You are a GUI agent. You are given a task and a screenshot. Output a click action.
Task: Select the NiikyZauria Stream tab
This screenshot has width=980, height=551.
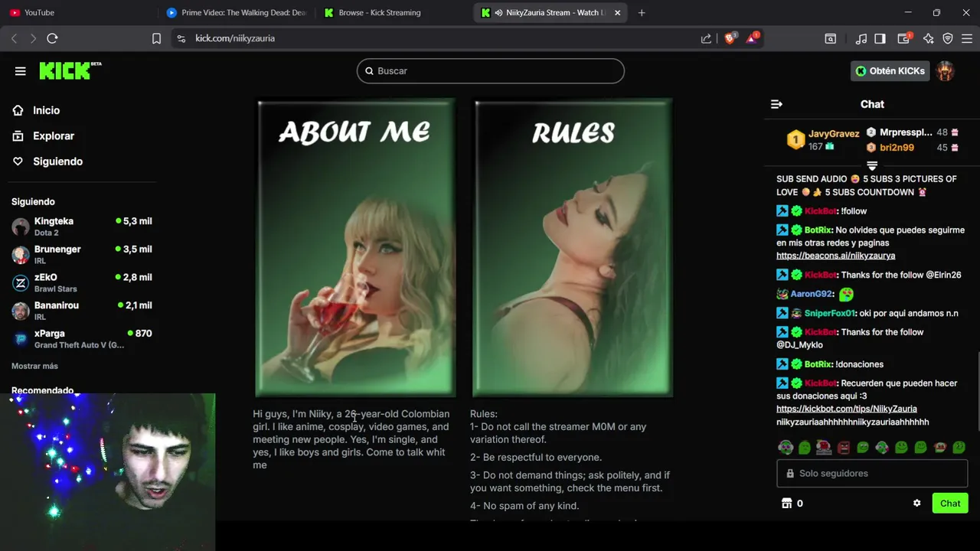point(550,12)
